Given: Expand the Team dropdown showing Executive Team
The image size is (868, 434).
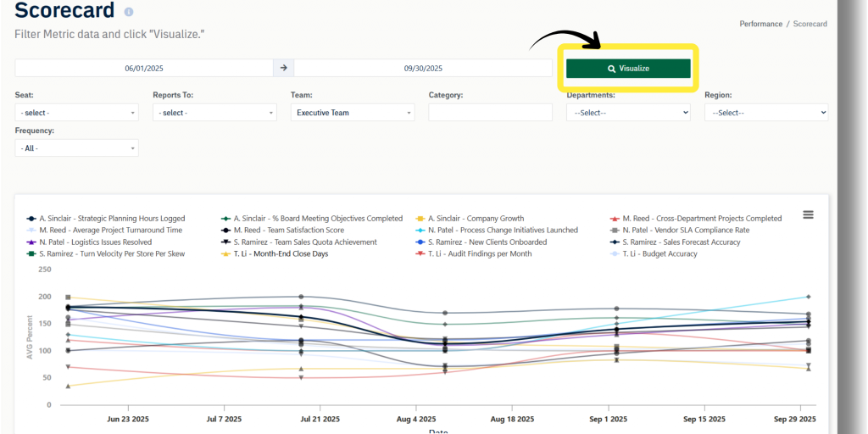Looking at the screenshot, I should (x=352, y=113).
